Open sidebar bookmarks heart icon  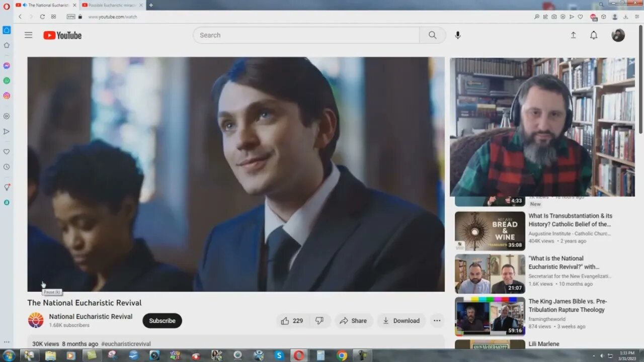coord(7,152)
